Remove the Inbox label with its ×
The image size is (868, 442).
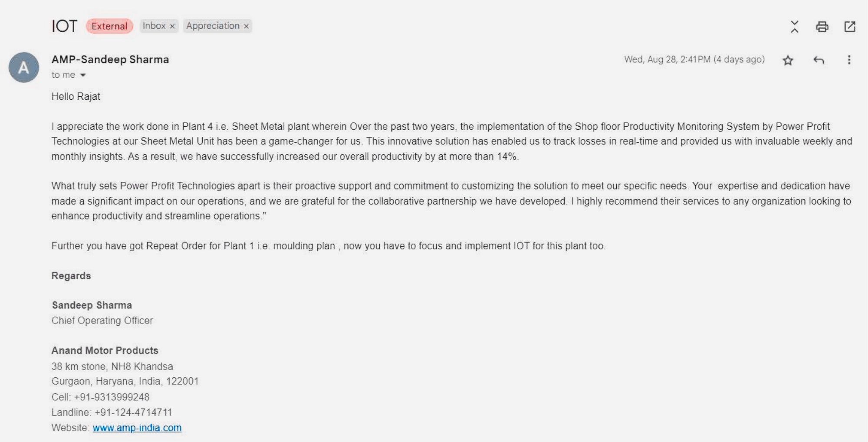(172, 26)
